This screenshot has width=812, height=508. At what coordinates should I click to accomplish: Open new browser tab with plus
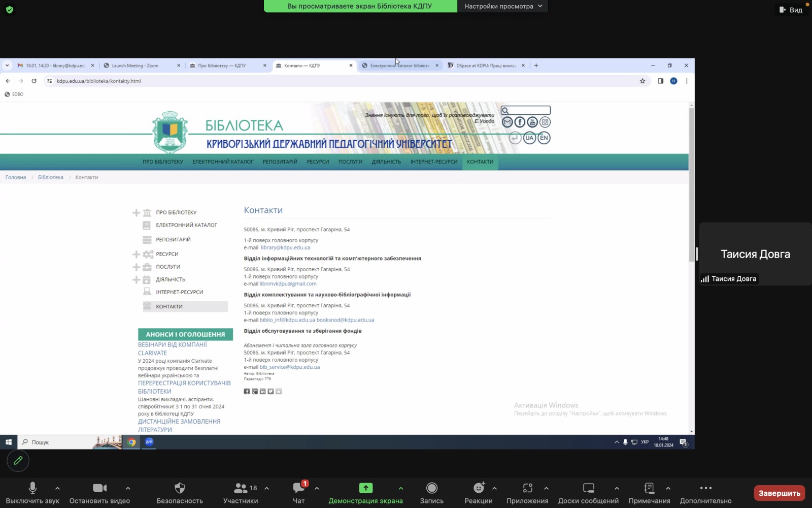click(x=536, y=66)
